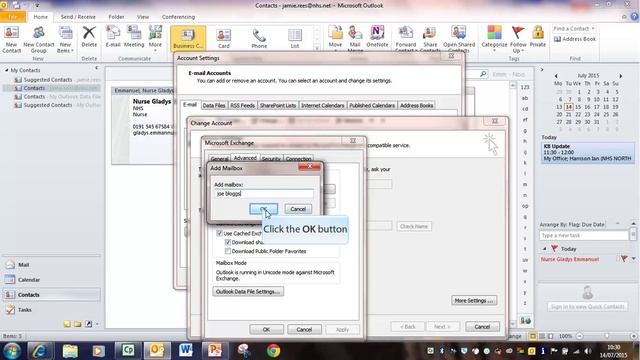Select Business Card view

tap(188, 38)
